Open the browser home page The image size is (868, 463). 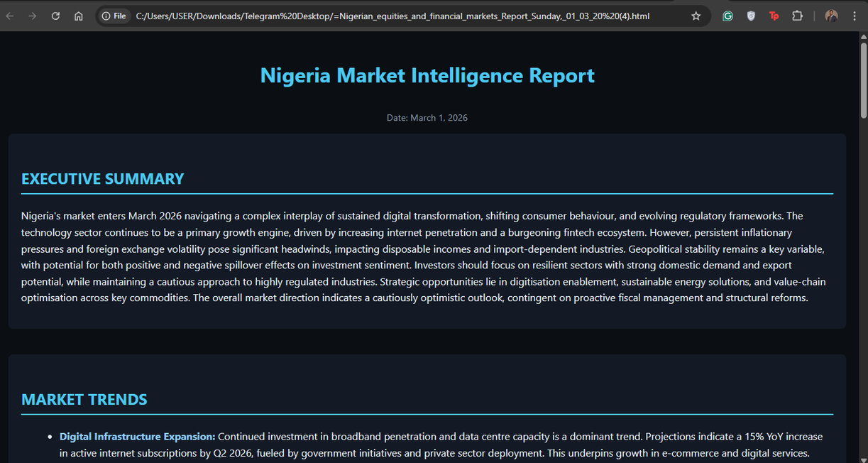click(79, 16)
